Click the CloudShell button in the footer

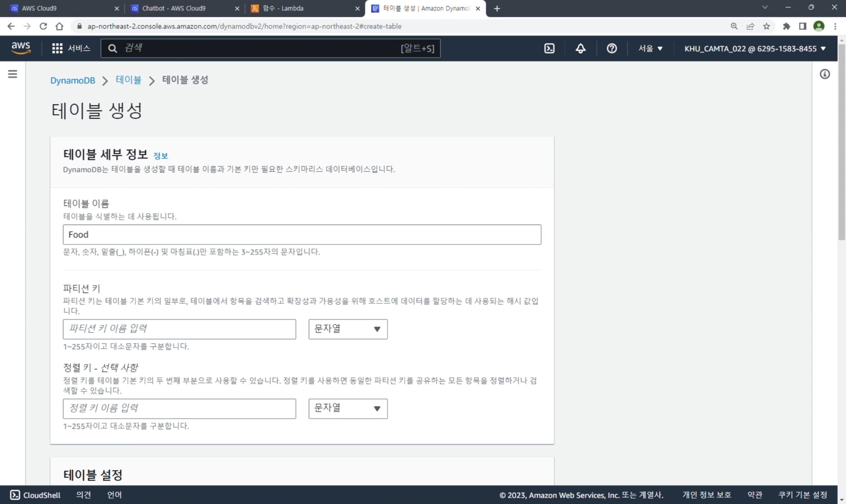[35, 495]
